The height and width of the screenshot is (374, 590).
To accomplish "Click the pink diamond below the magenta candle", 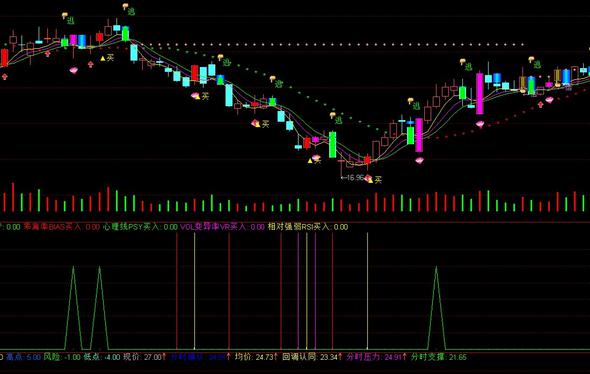I will click(x=419, y=161).
